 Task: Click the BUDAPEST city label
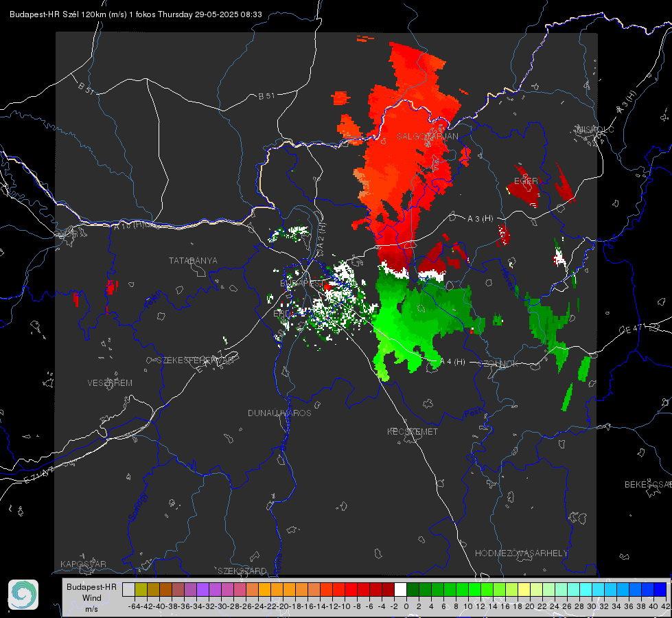302,284
